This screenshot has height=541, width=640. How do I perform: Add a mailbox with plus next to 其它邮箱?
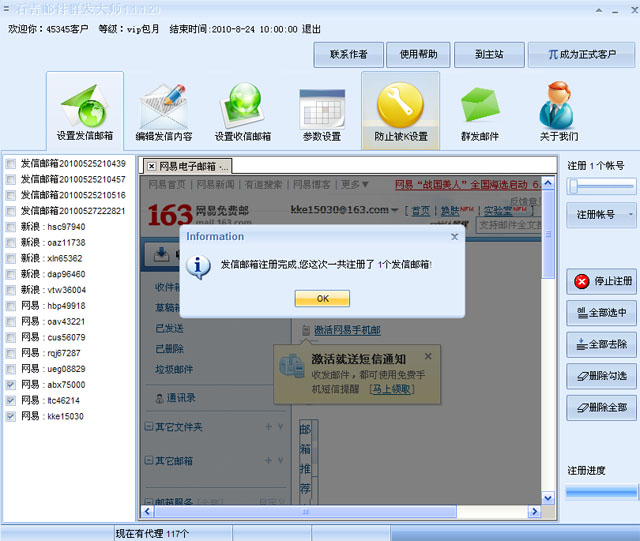point(268,461)
